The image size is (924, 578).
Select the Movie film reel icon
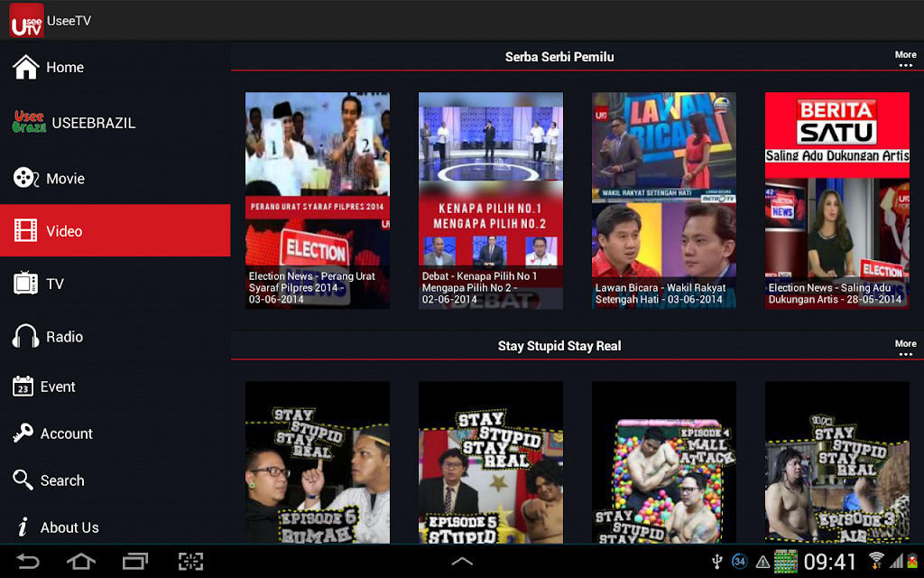[26, 178]
